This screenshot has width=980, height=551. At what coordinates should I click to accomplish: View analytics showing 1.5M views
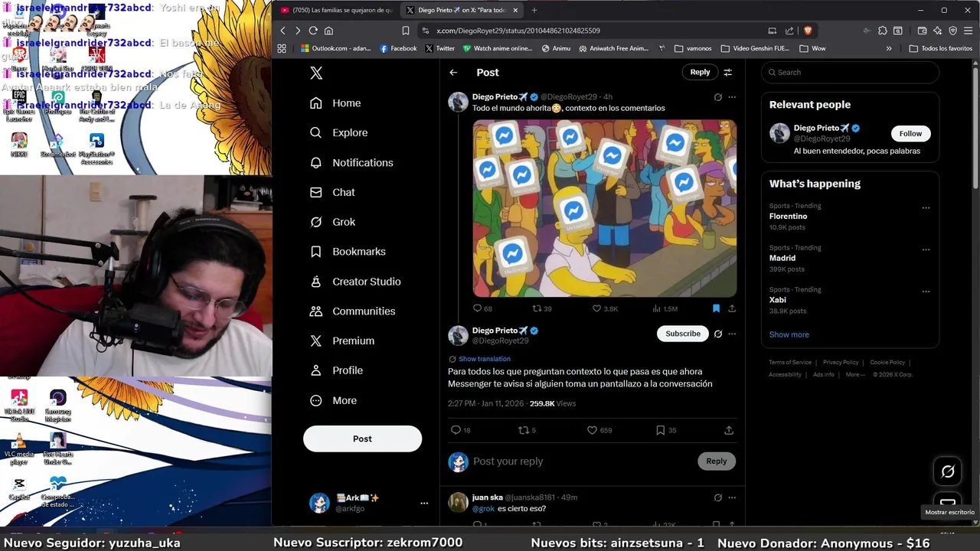(x=665, y=308)
